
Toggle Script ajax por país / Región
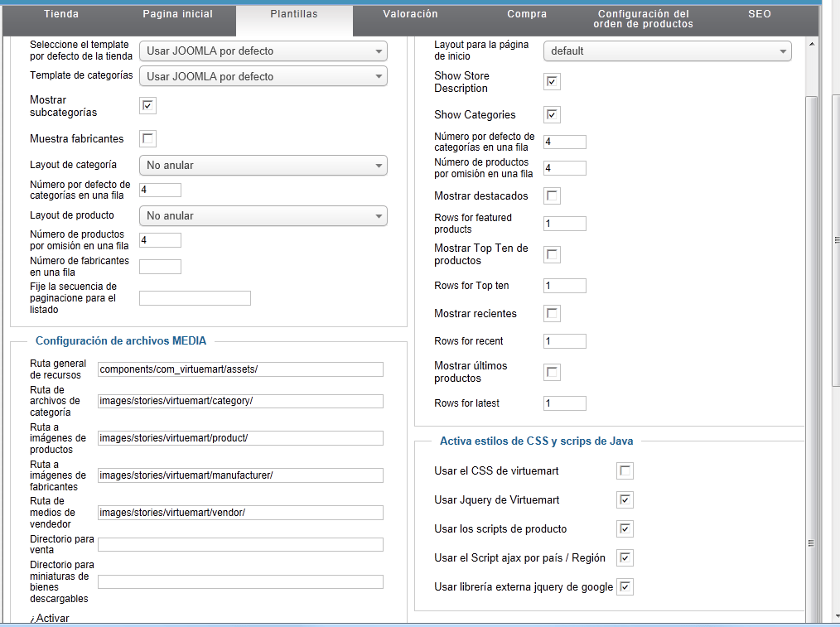tap(625, 557)
